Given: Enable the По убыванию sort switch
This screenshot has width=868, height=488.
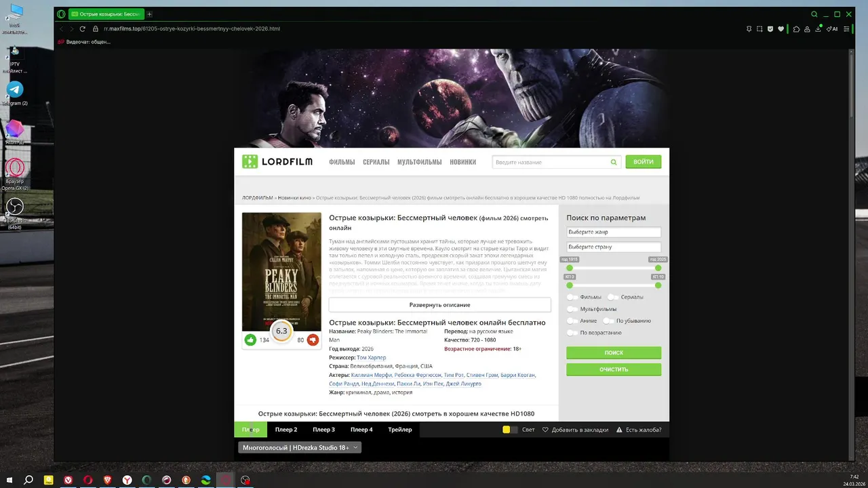Looking at the screenshot, I should (609, 321).
